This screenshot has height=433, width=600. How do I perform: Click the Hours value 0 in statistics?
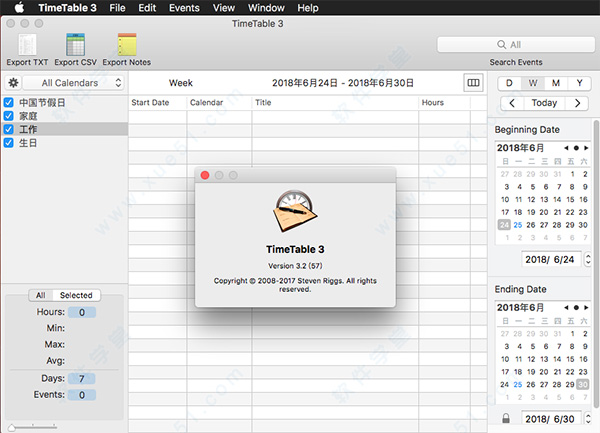(82, 313)
